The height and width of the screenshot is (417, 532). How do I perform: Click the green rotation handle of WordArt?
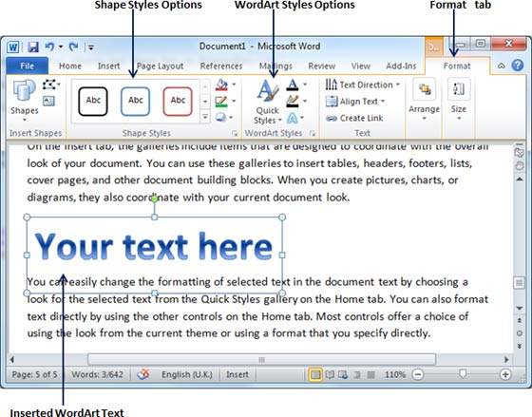pyautogui.click(x=154, y=199)
